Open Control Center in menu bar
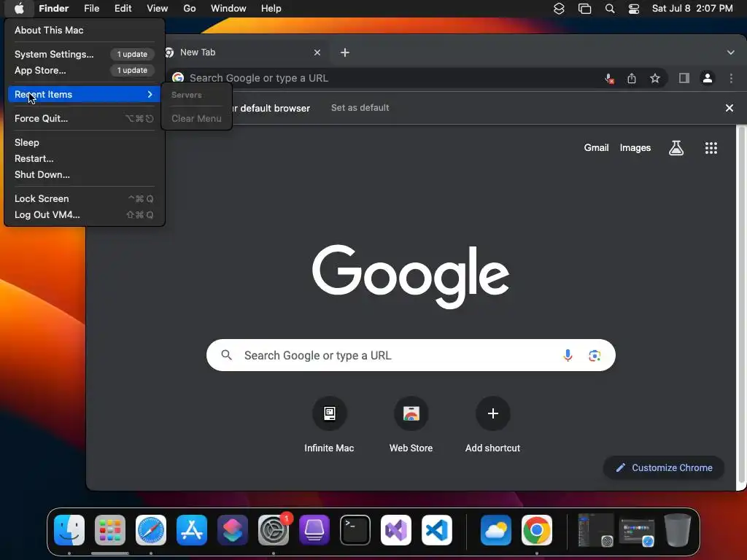This screenshot has width=747, height=560. [634, 9]
